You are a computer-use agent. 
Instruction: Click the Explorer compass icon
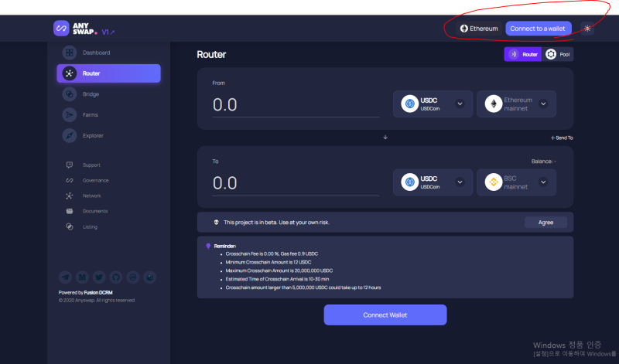pos(70,135)
